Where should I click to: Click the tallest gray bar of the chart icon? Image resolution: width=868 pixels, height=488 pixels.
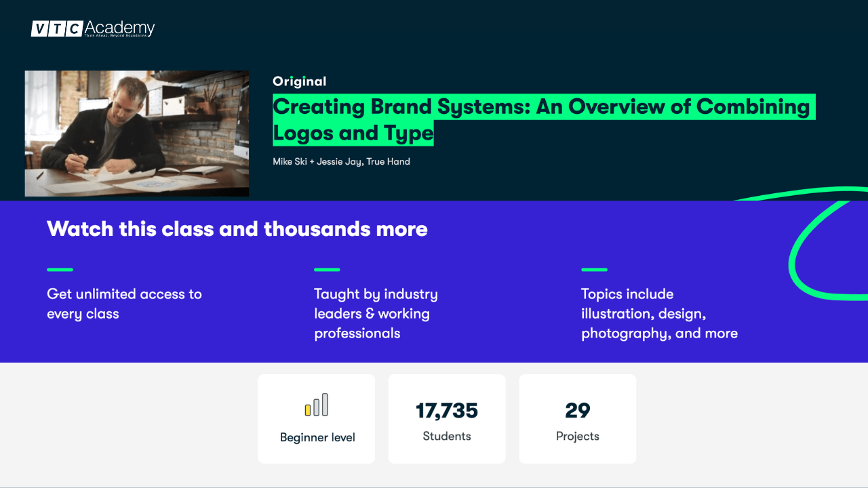pos(326,403)
